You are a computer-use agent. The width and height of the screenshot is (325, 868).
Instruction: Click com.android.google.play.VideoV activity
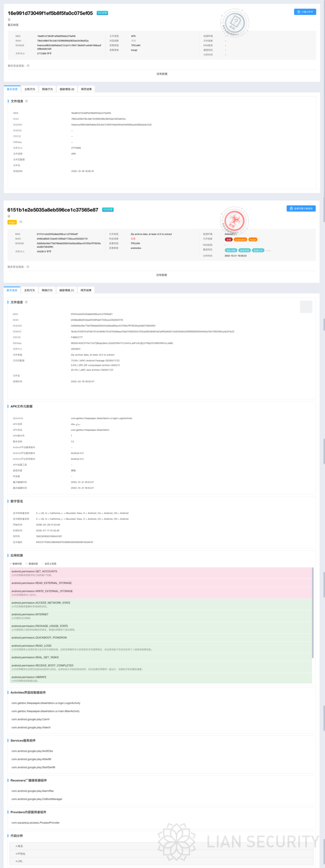click(31, 727)
